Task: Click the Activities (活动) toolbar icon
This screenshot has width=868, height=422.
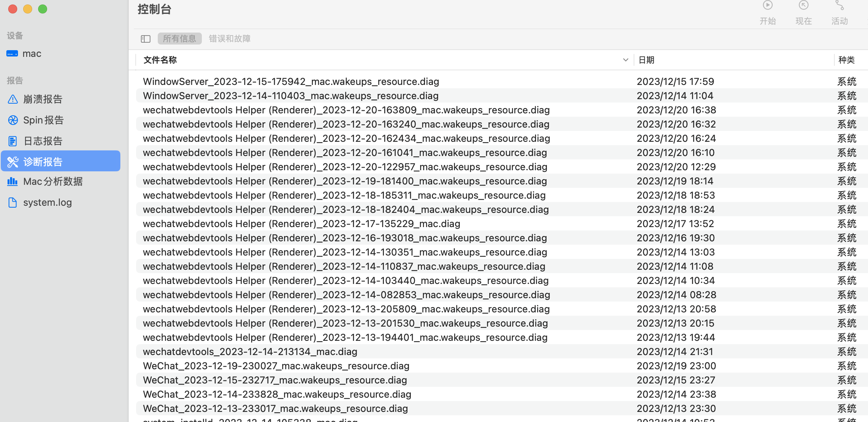Action: coord(839,6)
